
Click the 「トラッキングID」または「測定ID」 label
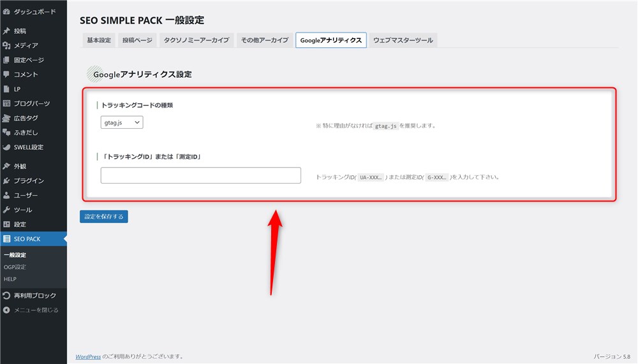151,157
